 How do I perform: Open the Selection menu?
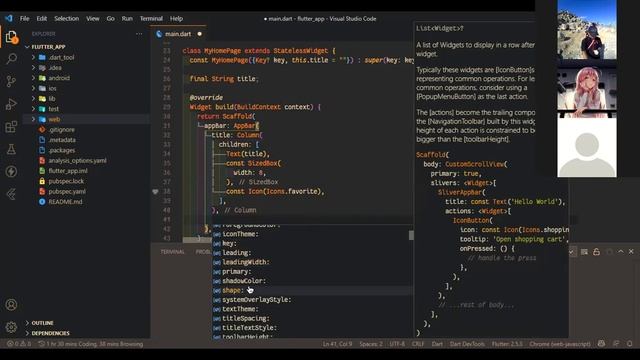tap(67, 18)
